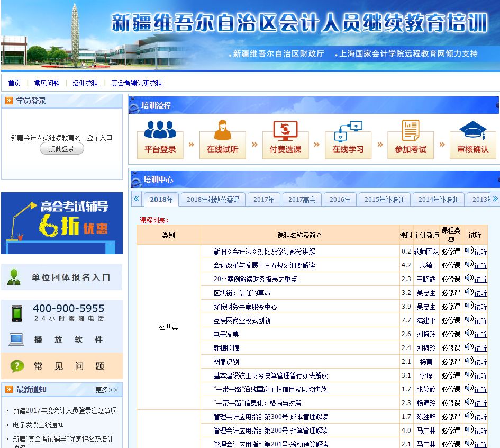Select the 参加考试 take exam icon
The image size is (500, 448).
pyautogui.click(x=411, y=130)
